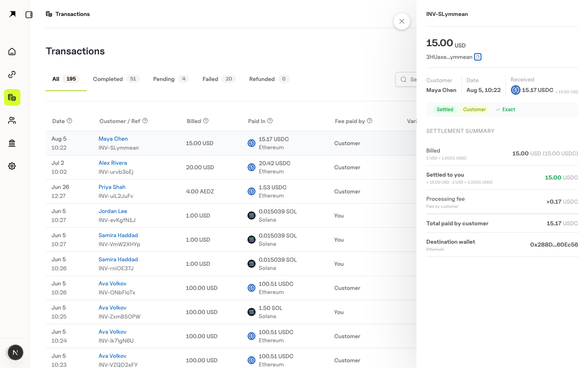Copy the 3HUaxe...ymmean transaction hash
This screenshot has width=588, height=368.
(x=478, y=57)
